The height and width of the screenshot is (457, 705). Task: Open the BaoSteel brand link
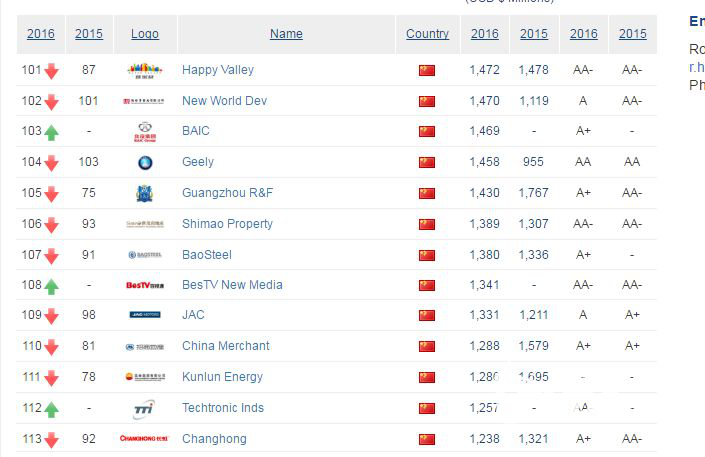click(x=207, y=255)
